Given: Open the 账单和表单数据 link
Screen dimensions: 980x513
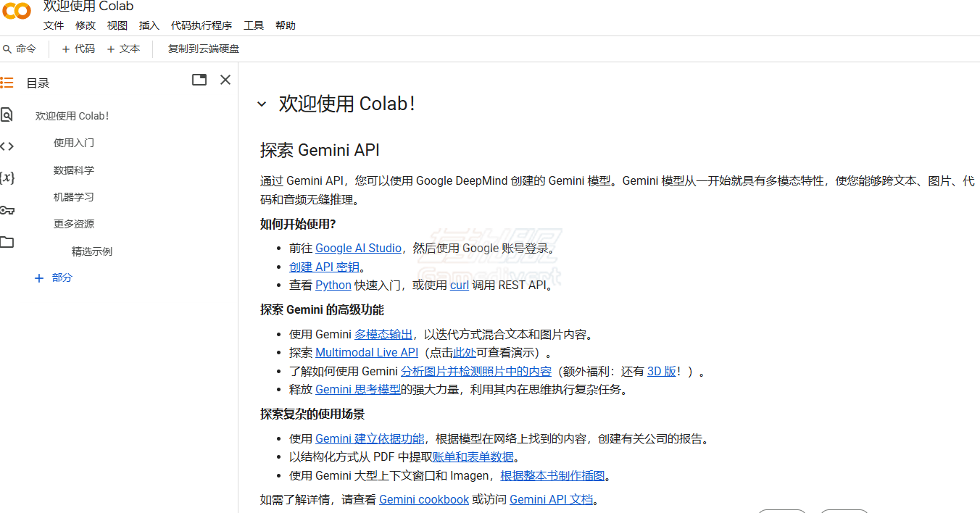Looking at the screenshot, I should (x=473, y=456).
